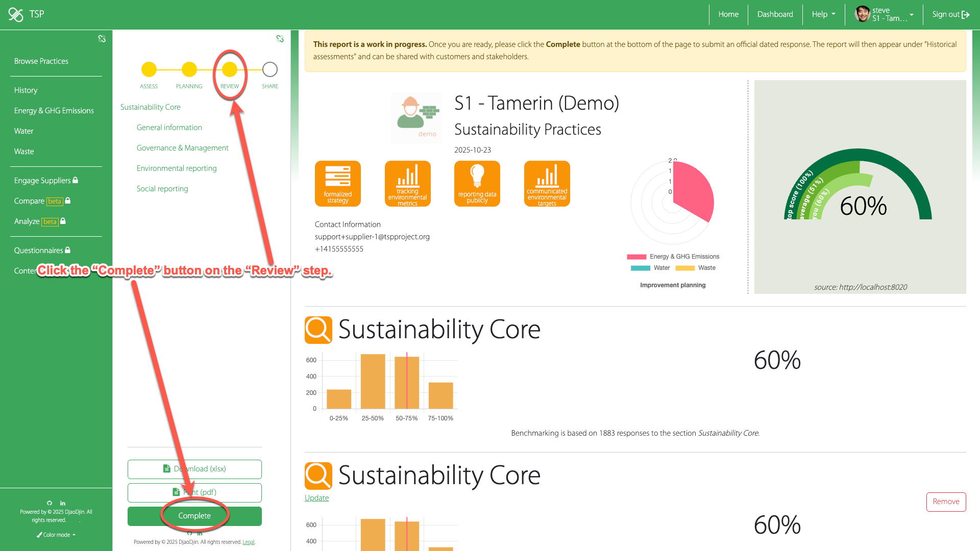Screen dimensions: 980x551
Task: Toggle Energy & GHG Emissions chart legend
Action: [x=673, y=257]
